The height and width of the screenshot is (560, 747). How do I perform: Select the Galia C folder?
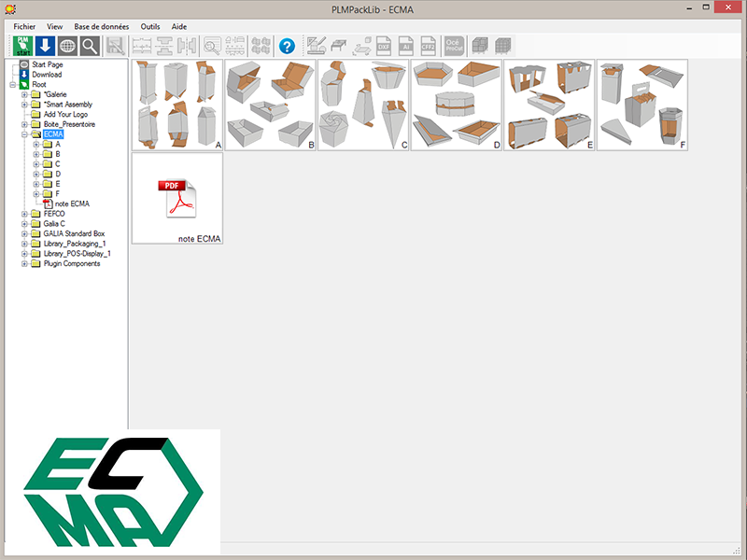(x=54, y=224)
